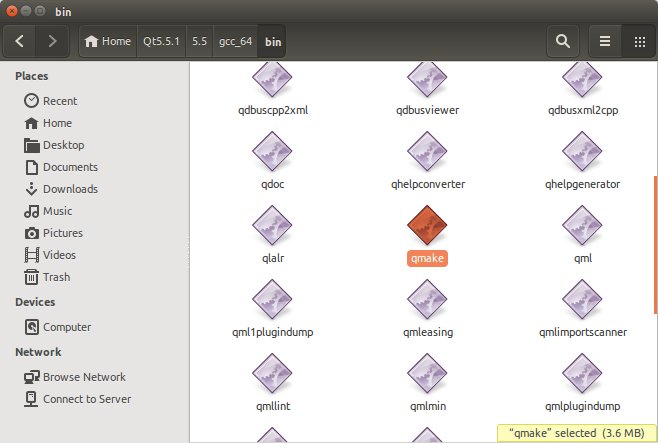Viewport: 658px width, 443px height.
Task: Open the search button in toolbar
Action: [563, 41]
